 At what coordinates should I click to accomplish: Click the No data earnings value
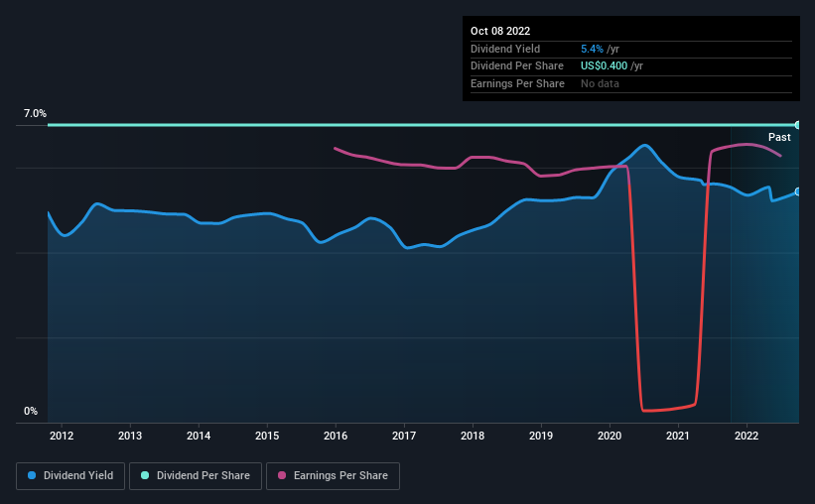pyautogui.click(x=600, y=83)
